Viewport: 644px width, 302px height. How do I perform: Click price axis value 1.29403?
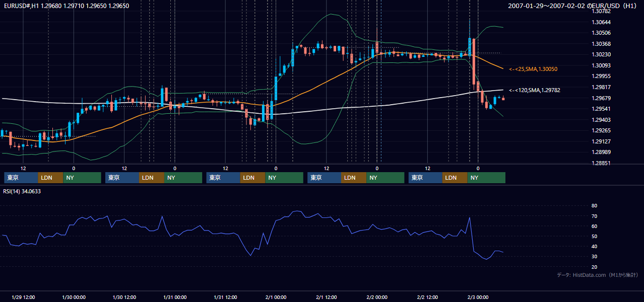coord(601,120)
